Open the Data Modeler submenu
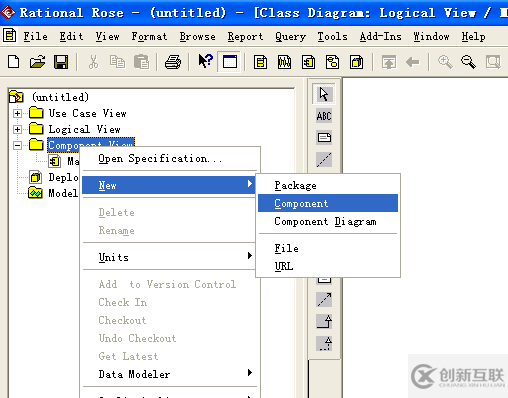The image size is (508, 398). point(169,374)
